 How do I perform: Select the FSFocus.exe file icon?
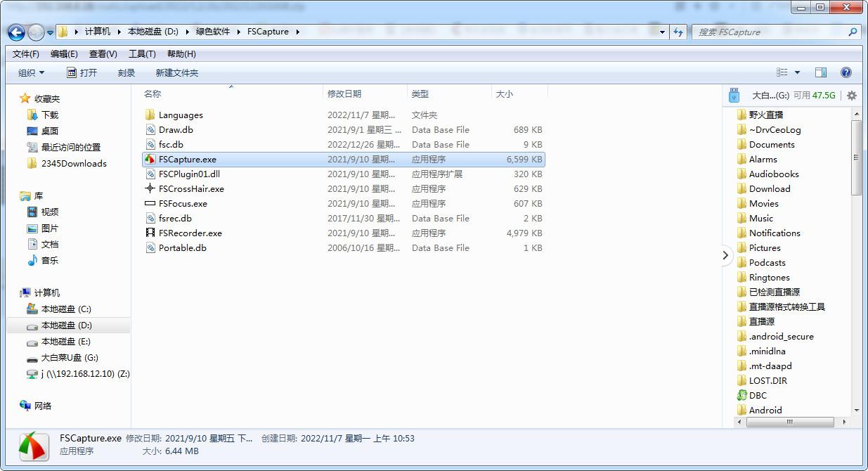(150, 204)
